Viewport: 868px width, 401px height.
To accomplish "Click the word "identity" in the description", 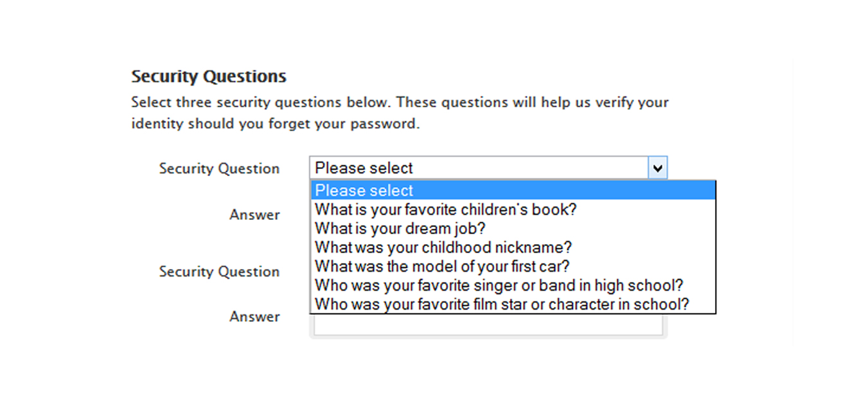I will [157, 123].
